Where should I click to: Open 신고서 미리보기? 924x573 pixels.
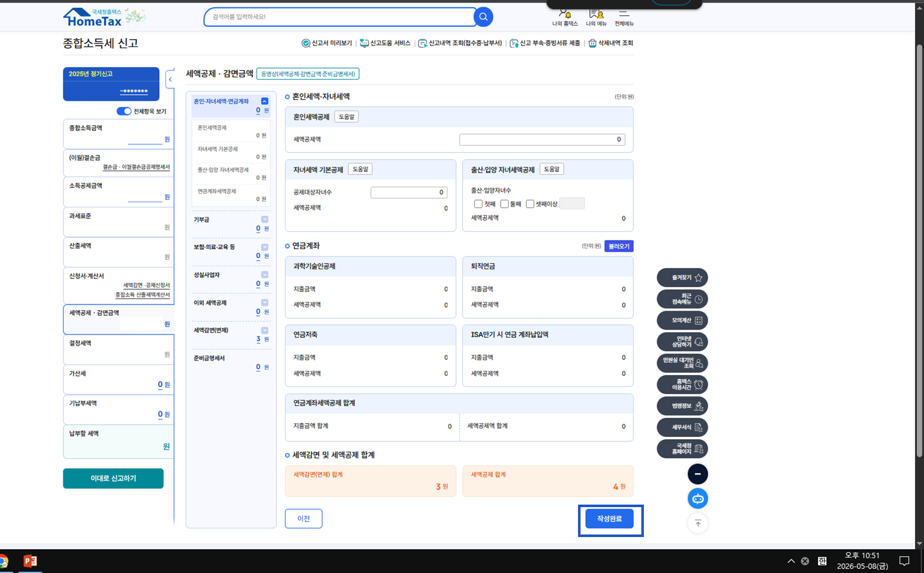tap(327, 43)
